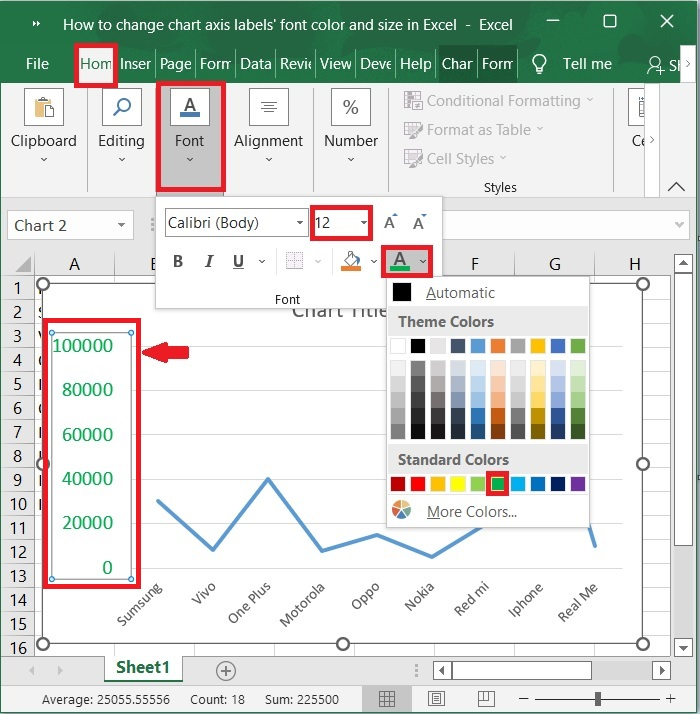
Task: Select Automatic font color option
Action: [460, 293]
